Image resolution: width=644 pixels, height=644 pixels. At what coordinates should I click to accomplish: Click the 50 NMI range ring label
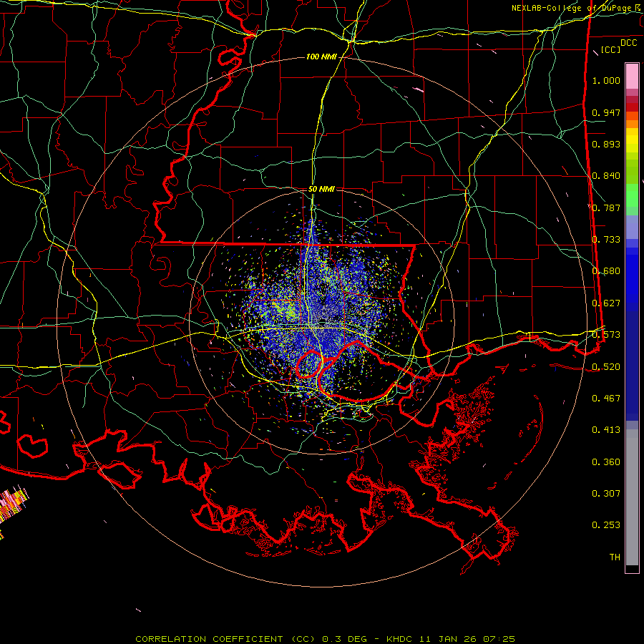pos(321,190)
